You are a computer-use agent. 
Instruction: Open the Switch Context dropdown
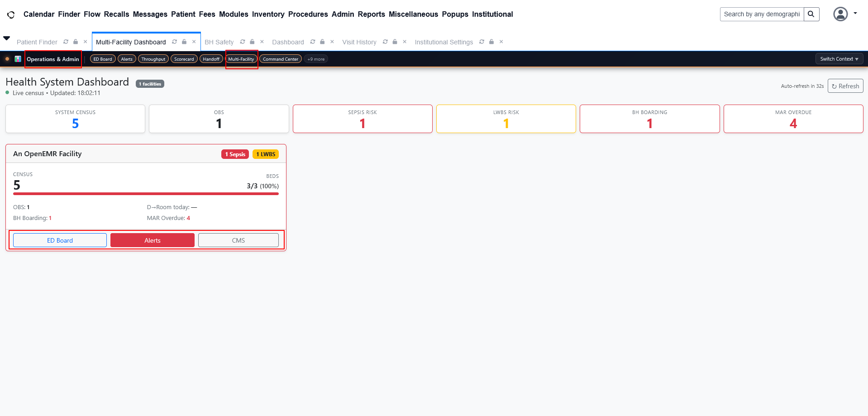tap(839, 59)
